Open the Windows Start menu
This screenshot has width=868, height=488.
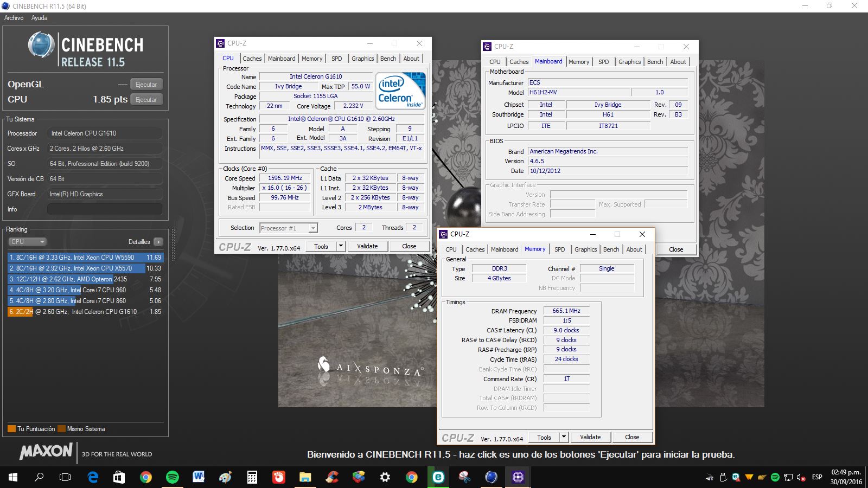(x=13, y=477)
